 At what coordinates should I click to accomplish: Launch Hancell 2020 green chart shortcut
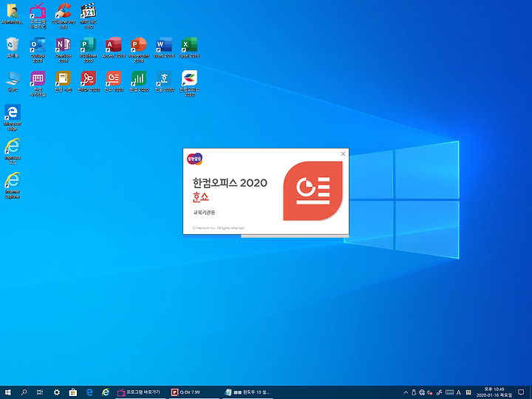pyautogui.click(x=139, y=81)
